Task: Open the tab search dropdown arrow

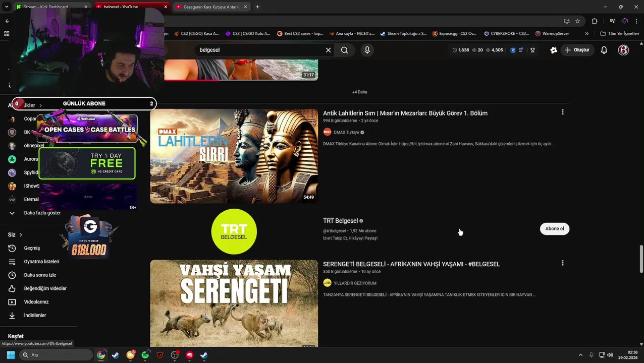Action: (7, 7)
